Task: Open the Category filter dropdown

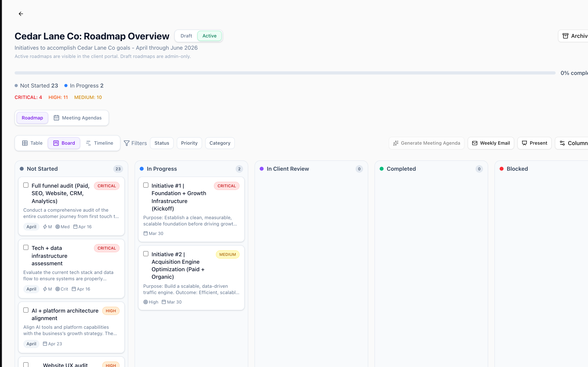Action: click(x=220, y=143)
